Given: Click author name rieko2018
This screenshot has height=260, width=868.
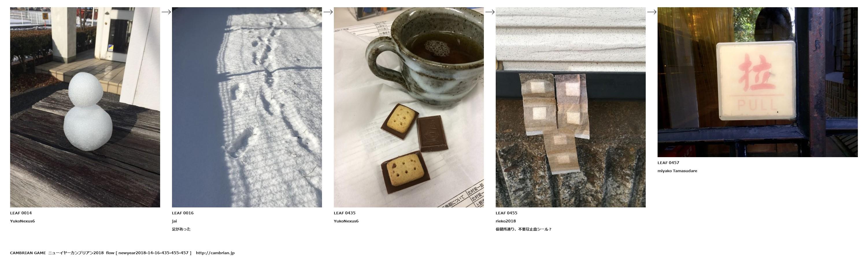Looking at the screenshot, I should [506, 221].
